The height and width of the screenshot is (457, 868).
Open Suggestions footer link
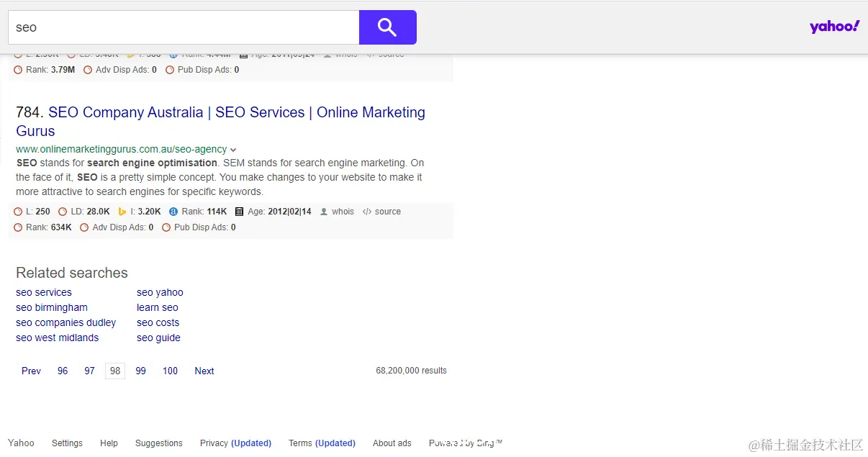(x=159, y=443)
